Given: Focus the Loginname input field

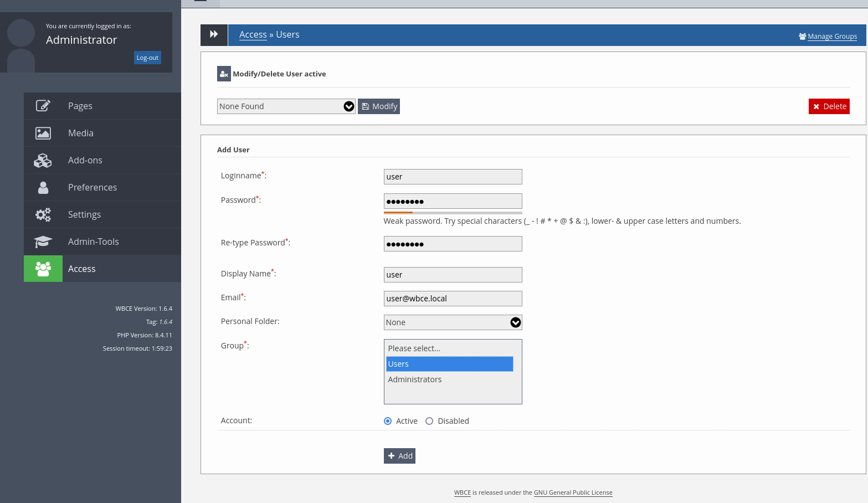Looking at the screenshot, I should [x=453, y=177].
